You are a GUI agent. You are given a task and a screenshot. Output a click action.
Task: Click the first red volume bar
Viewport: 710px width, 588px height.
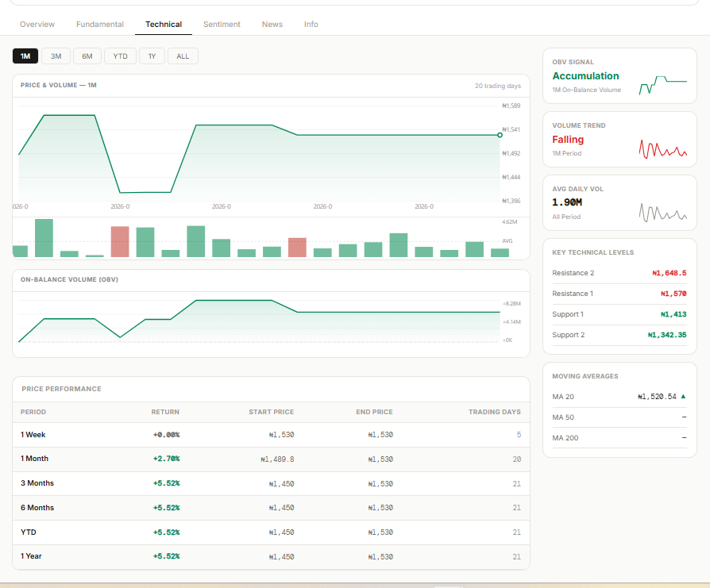click(x=120, y=241)
